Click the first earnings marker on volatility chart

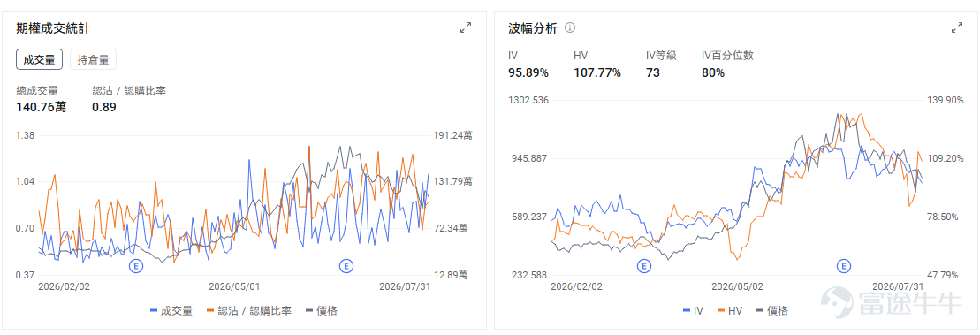643,266
